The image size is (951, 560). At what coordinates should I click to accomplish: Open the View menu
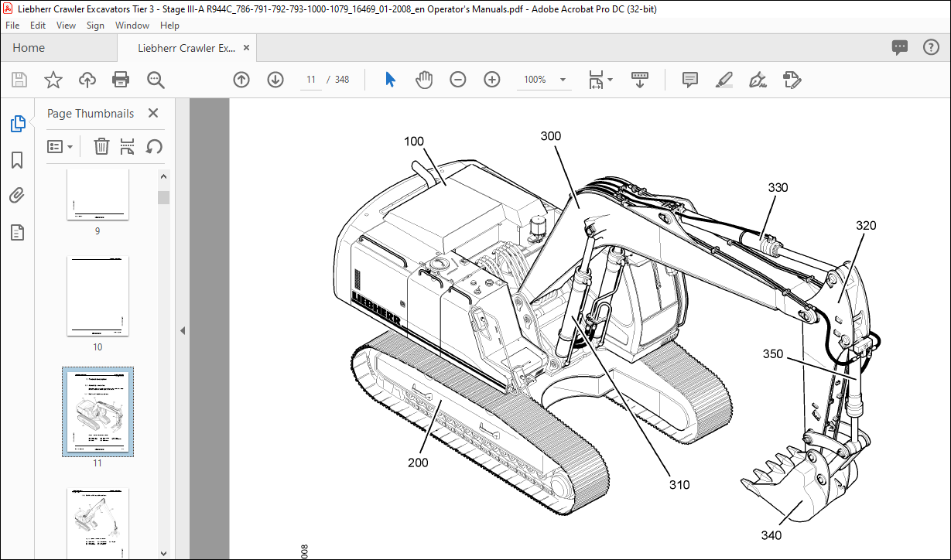point(67,26)
